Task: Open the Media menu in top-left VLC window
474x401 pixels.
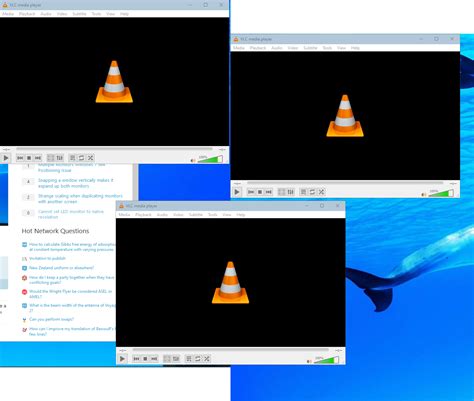Action: click(8, 14)
